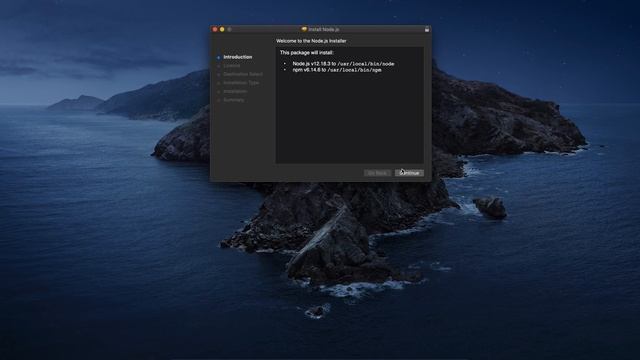This screenshot has width=640, height=360.
Task: Click the 'Install Node.js' window title
Action: (x=323, y=29)
